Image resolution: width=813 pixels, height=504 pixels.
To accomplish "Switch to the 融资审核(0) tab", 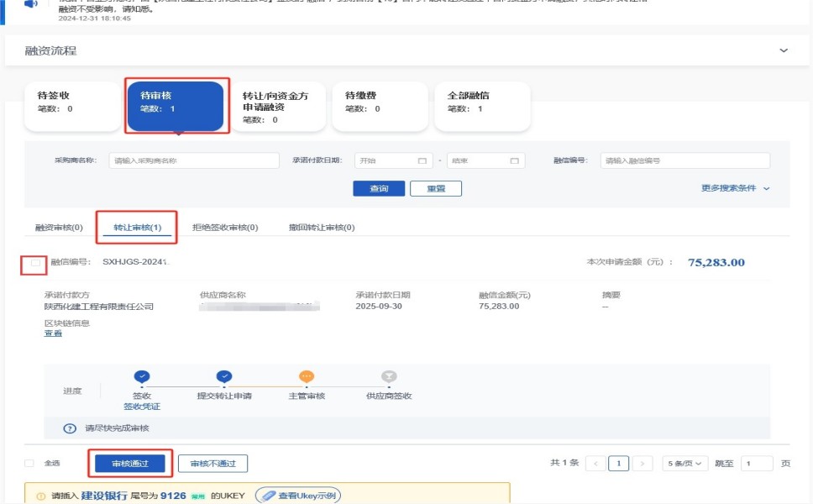I will (x=59, y=228).
